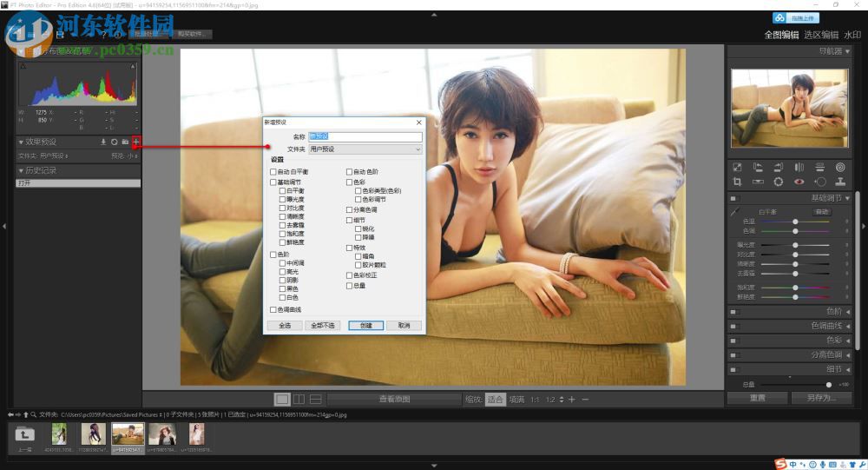Select the resize tool icon in right panel
The image size is (868, 470).
click(x=737, y=167)
